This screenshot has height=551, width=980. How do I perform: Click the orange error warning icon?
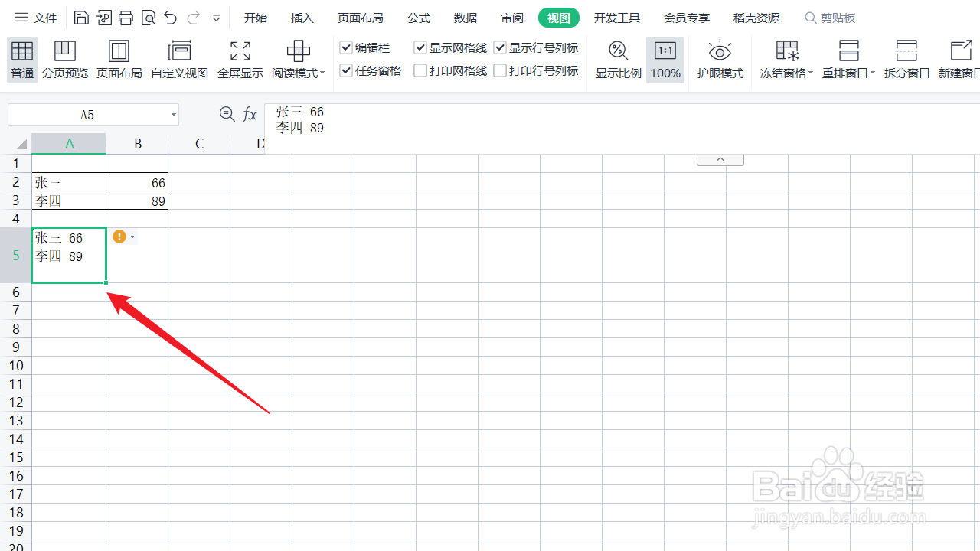119,236
